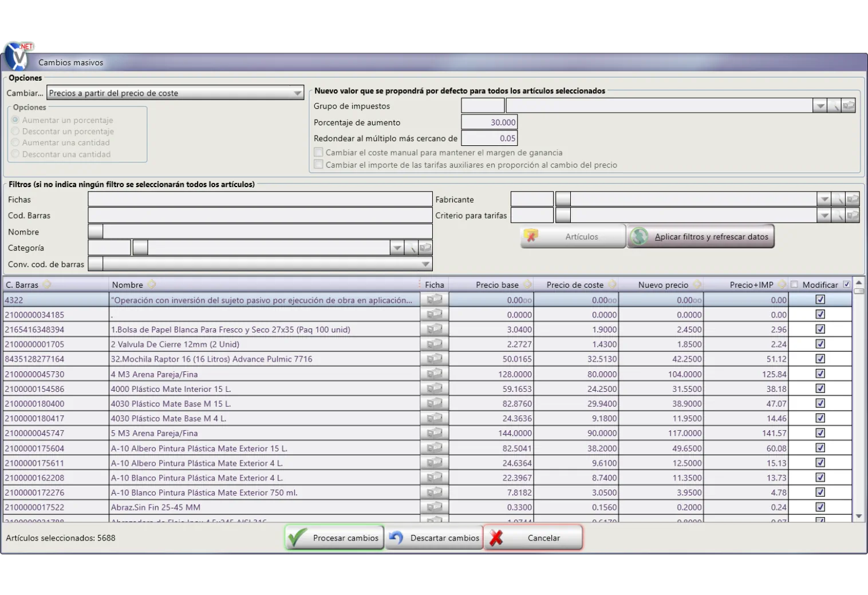Click the Ficha icon for 4 M3 Arena Pareja/Fina
Image resolution: width=868 pixels, height=595 pixels.
435,374
